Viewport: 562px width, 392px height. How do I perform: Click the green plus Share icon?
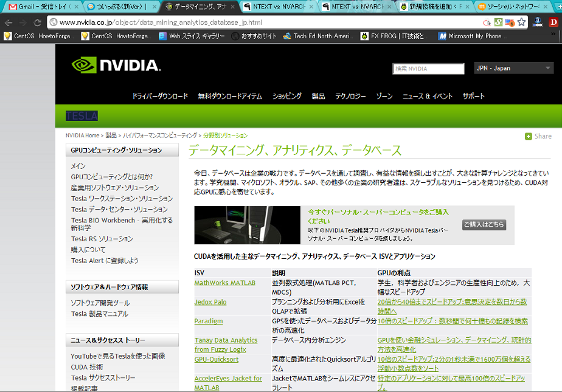click(529, 136)
